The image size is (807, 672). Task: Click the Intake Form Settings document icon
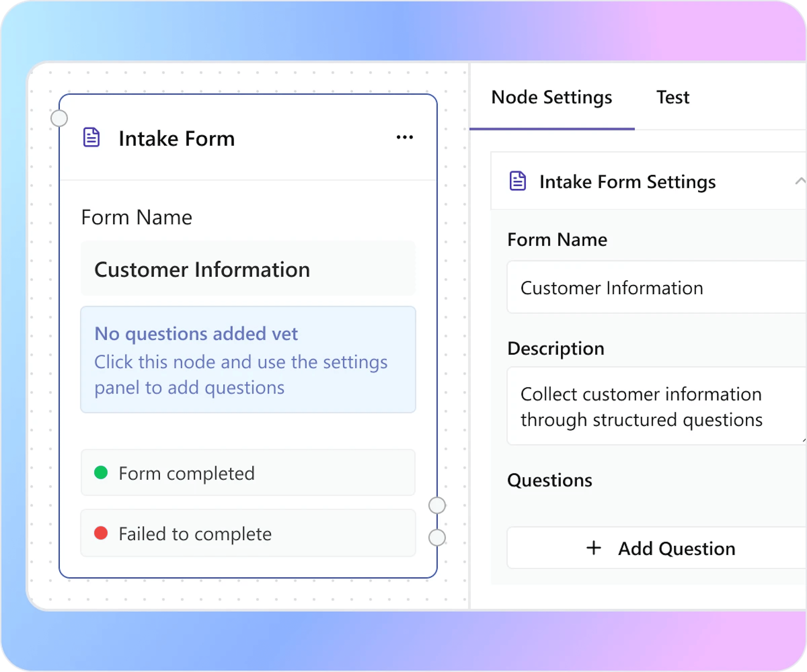click(518, 181)
